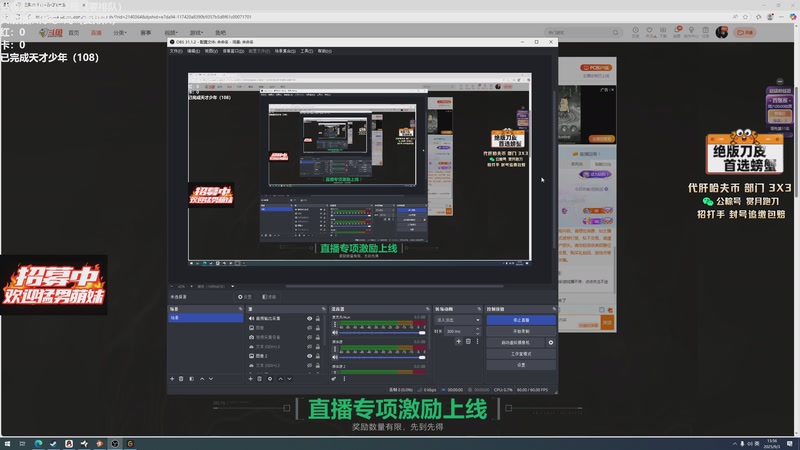Click OBS icon in Windows taskbar
Screen dimensions: 800x450
click(115, 444)
